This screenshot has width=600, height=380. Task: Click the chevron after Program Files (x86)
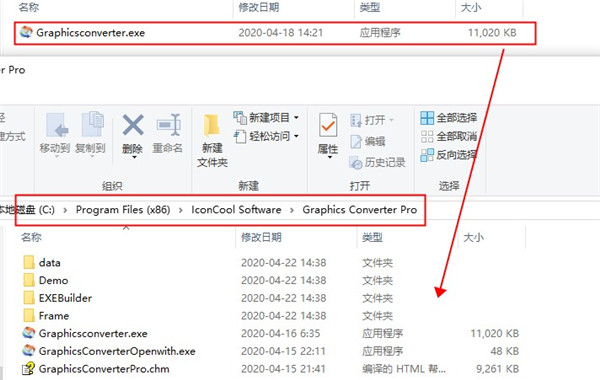click(x=181, y=210)
